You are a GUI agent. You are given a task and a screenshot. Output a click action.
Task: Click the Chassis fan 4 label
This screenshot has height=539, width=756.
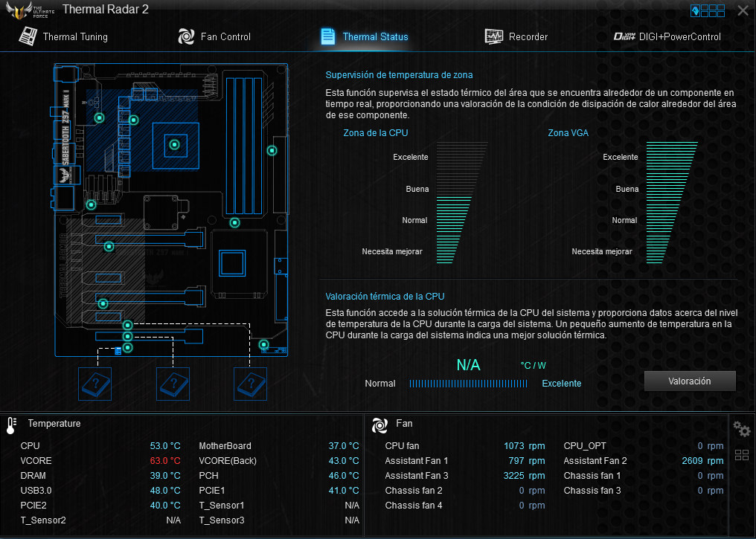coord(414,506)
